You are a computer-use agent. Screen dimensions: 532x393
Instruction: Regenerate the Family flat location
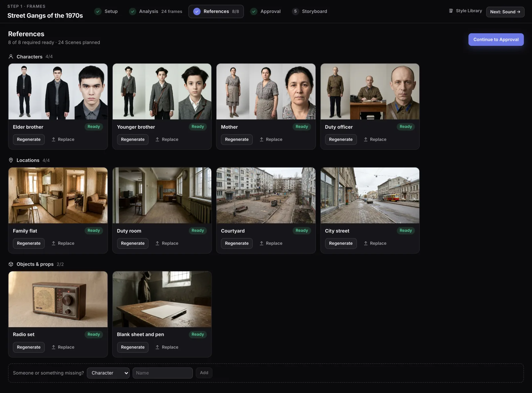(x=29, y=243)
